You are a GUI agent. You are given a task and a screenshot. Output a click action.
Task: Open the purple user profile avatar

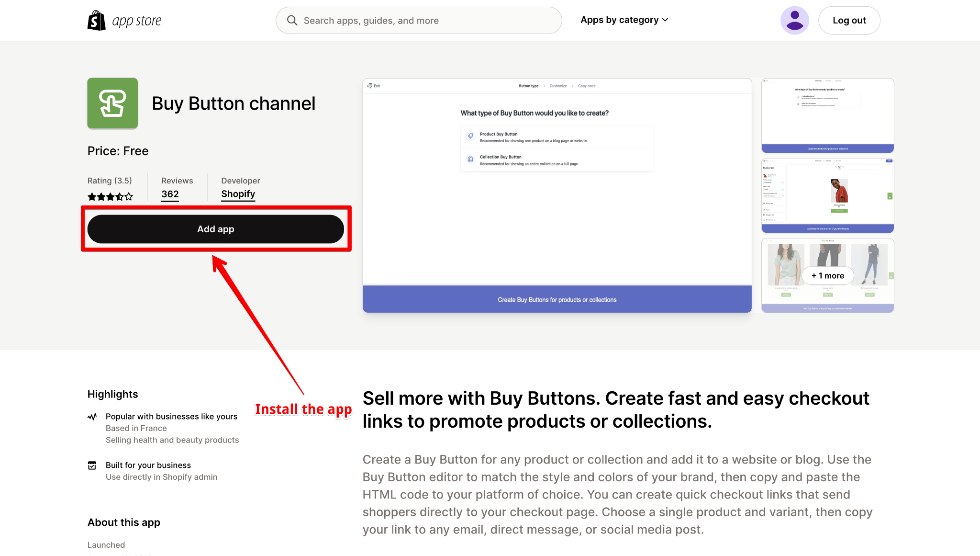pos(794,20)
